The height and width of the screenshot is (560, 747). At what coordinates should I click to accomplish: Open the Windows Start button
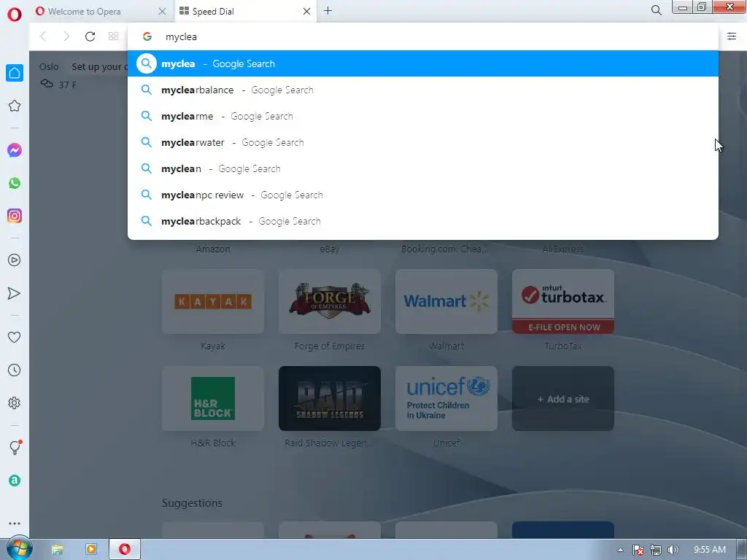coord(18,548)
